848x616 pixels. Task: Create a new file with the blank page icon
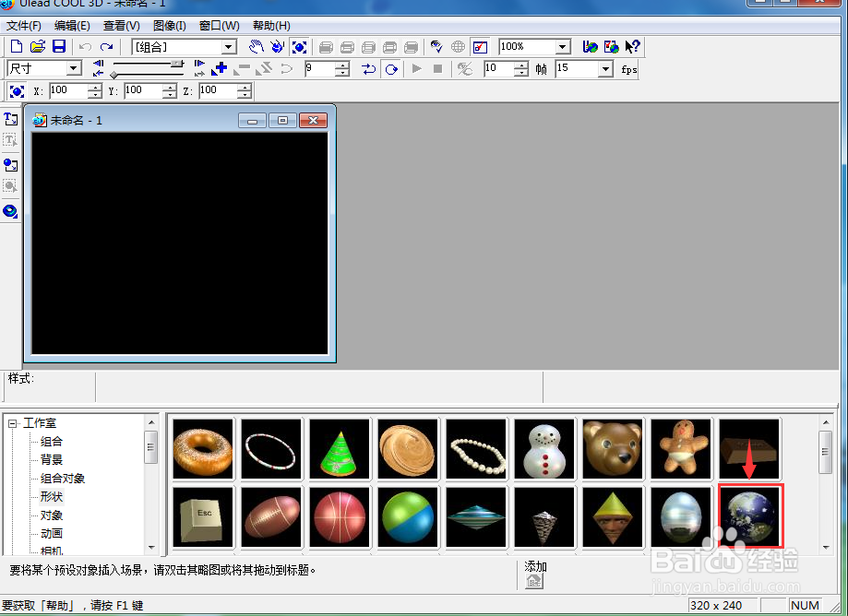(x=17, y=47)
